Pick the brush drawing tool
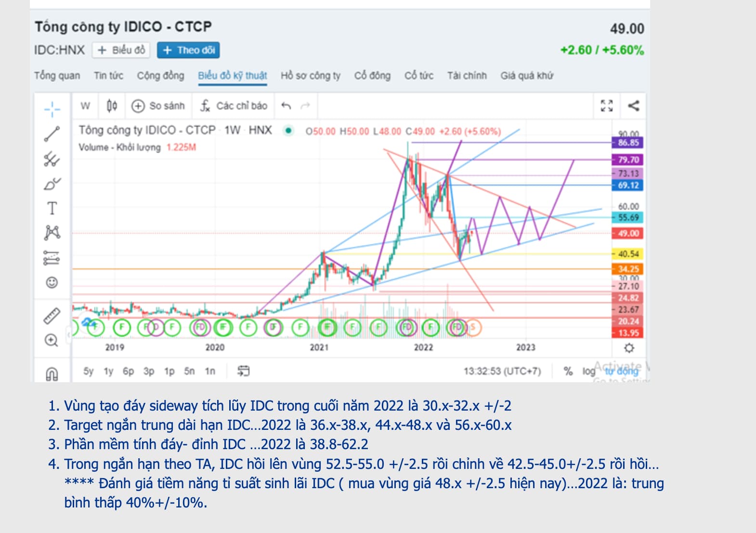 52,184
